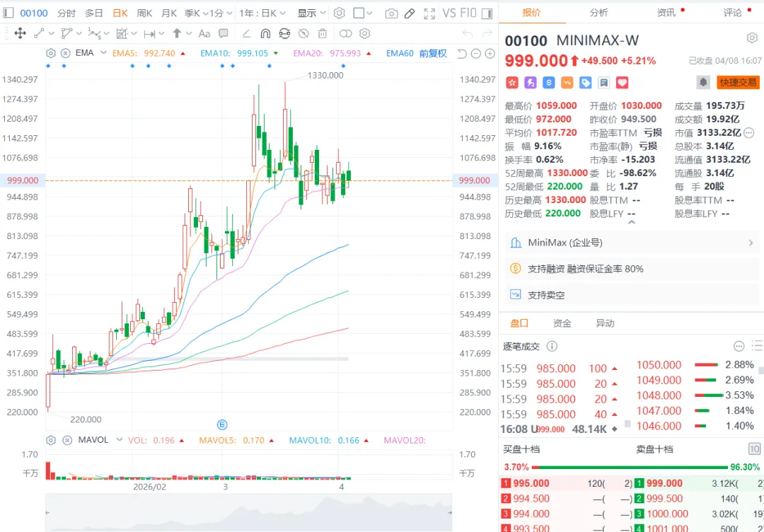The width and height of the screenshot is (764, 532).
Task: Select the polygon shape drawing tool
Action: 66,34
